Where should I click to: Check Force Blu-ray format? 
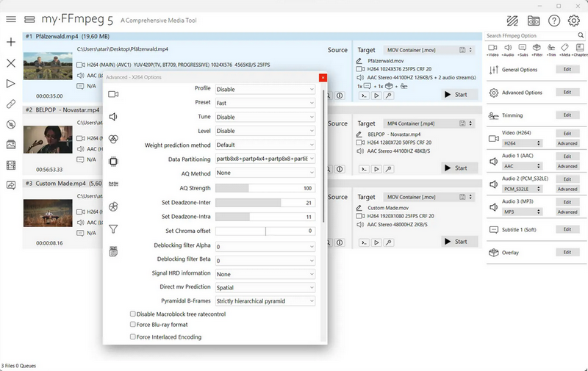(133, 325)
